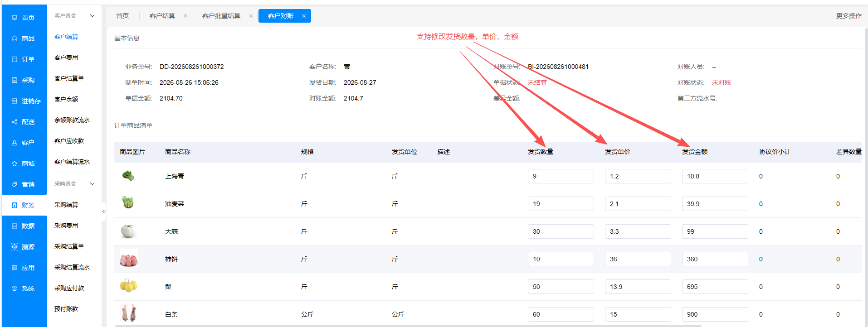Click the horizontal scrollbar under the table
Screen dimensions: 868x327
point(408,325)
